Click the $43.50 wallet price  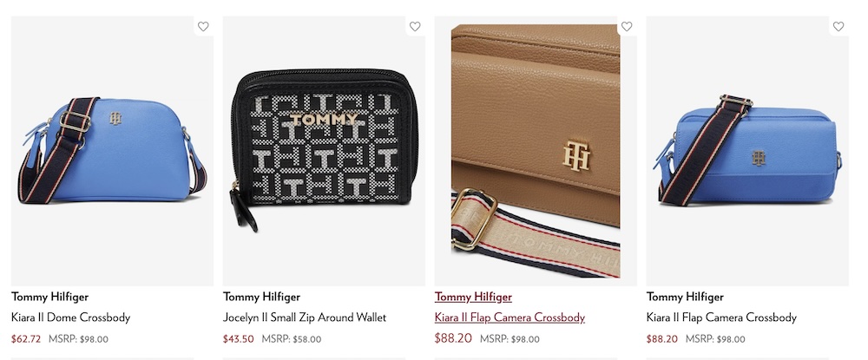pos(239,339)
